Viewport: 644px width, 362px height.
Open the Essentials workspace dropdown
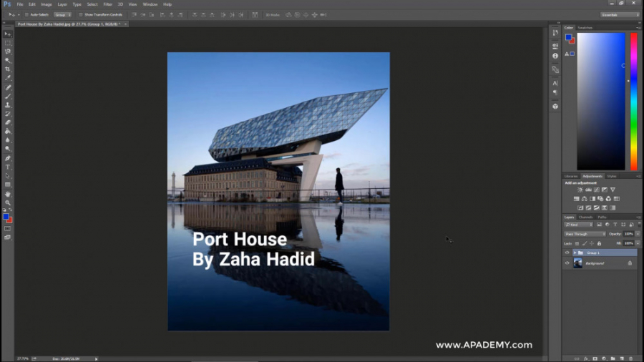[620, 14]
